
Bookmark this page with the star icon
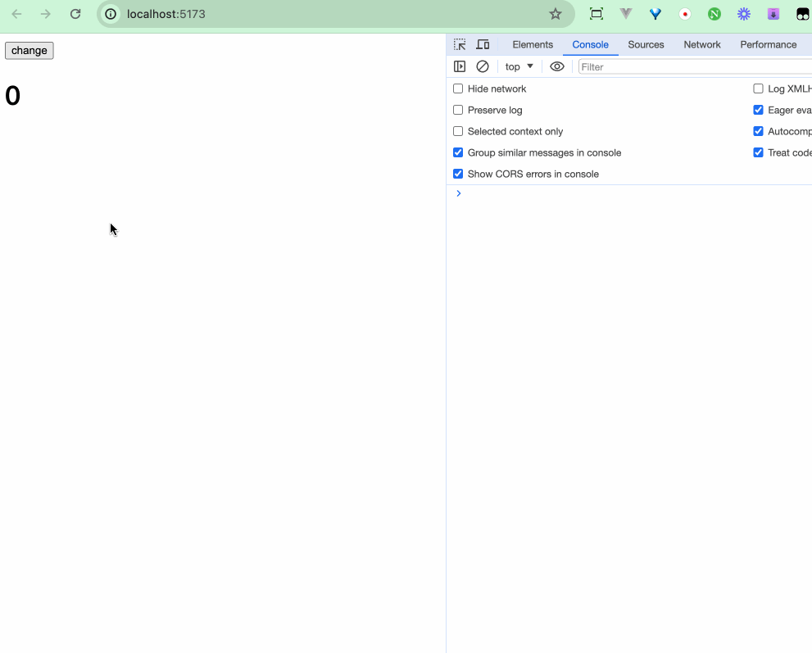tap(556, 14)
